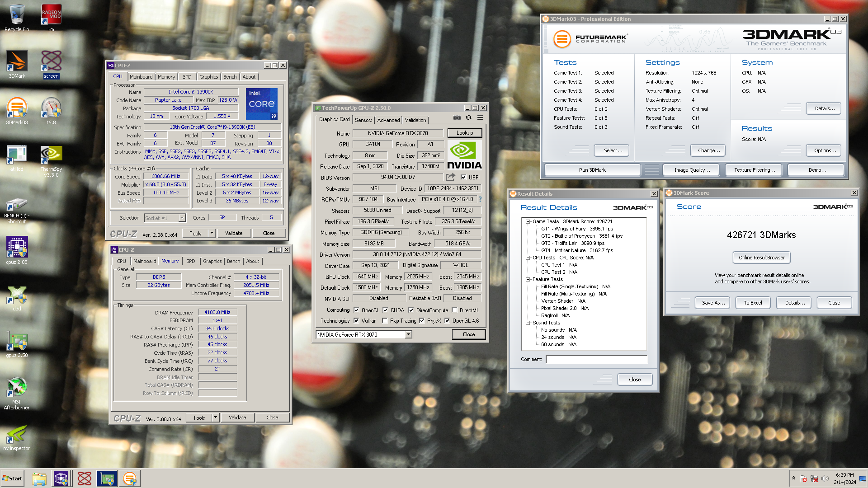Viewport: 868px width, 488px height.
Task: Open the screen desktop shortcut
Action: (51, 64)
